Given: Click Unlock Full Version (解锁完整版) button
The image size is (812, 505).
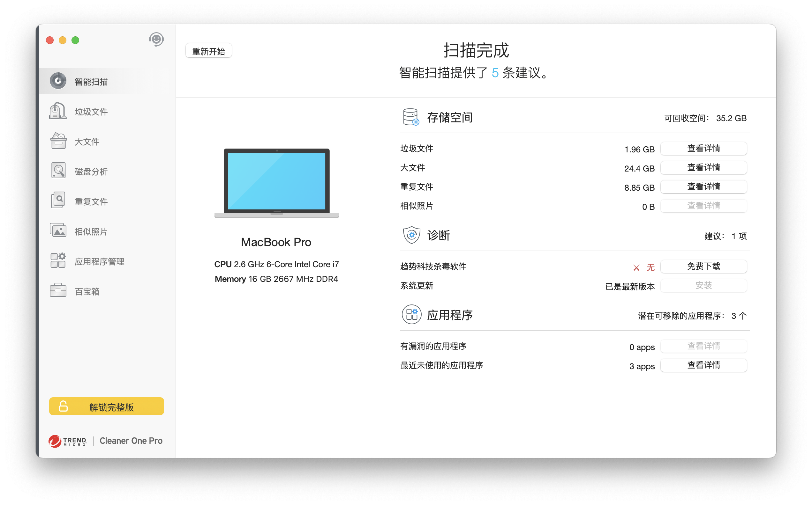Looking at the screenshot, I should pos(106,406).
